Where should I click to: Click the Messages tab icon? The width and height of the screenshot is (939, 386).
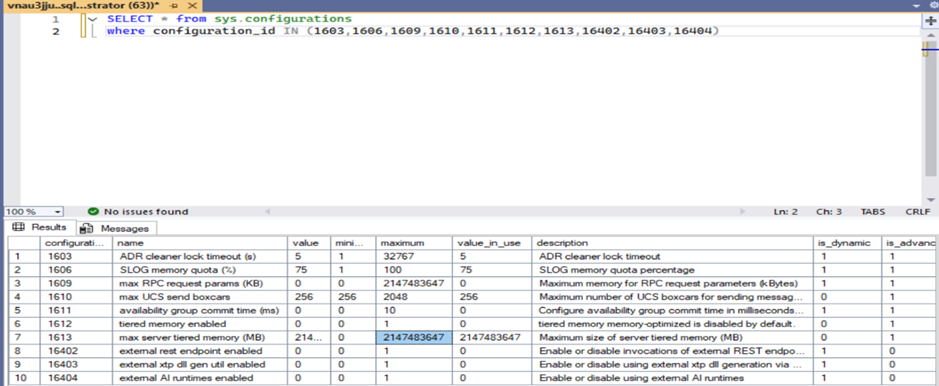point(87,228)
